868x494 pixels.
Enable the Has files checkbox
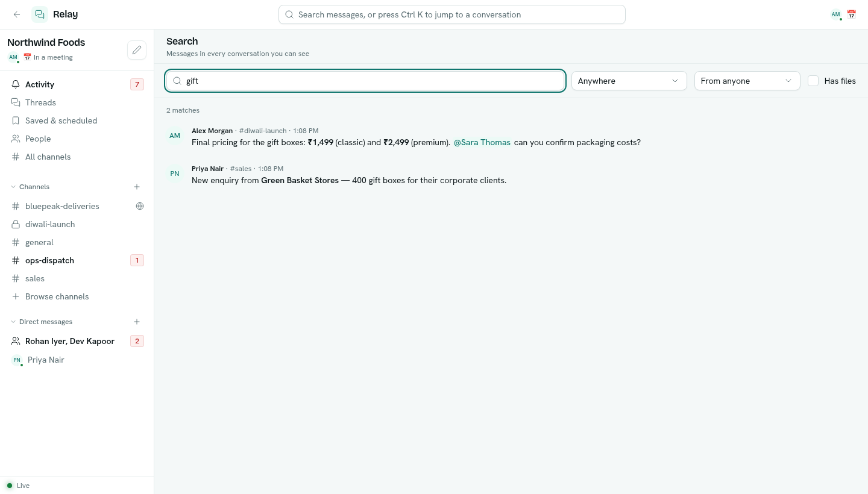813,81
